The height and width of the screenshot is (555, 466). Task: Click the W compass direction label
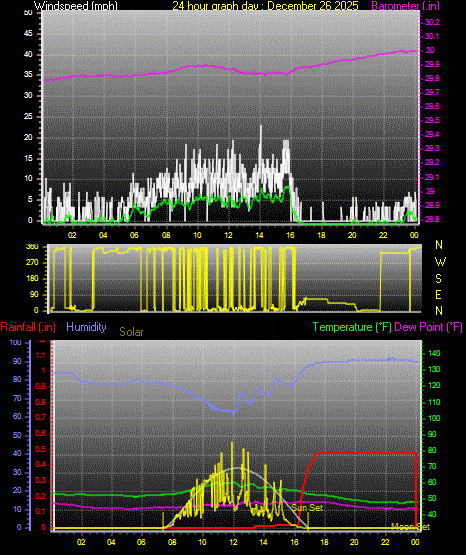pos(440,262)
